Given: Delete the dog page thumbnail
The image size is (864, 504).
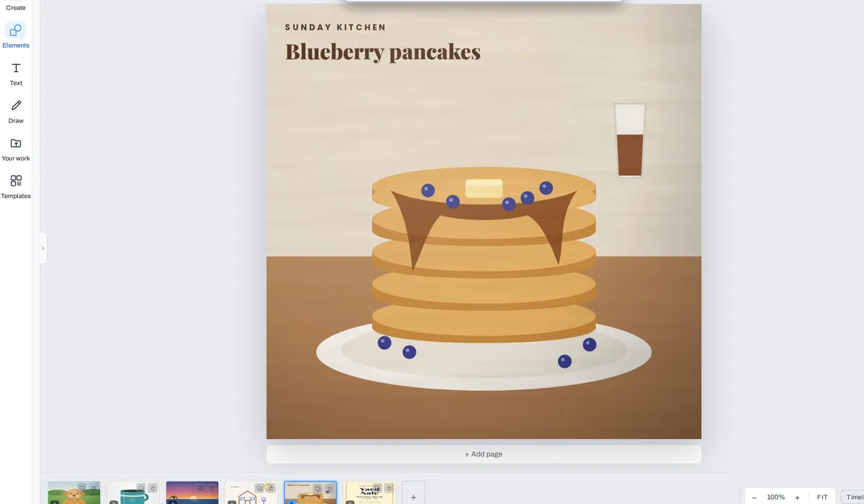Looking at the screenshot, I should tap(94, 488).
